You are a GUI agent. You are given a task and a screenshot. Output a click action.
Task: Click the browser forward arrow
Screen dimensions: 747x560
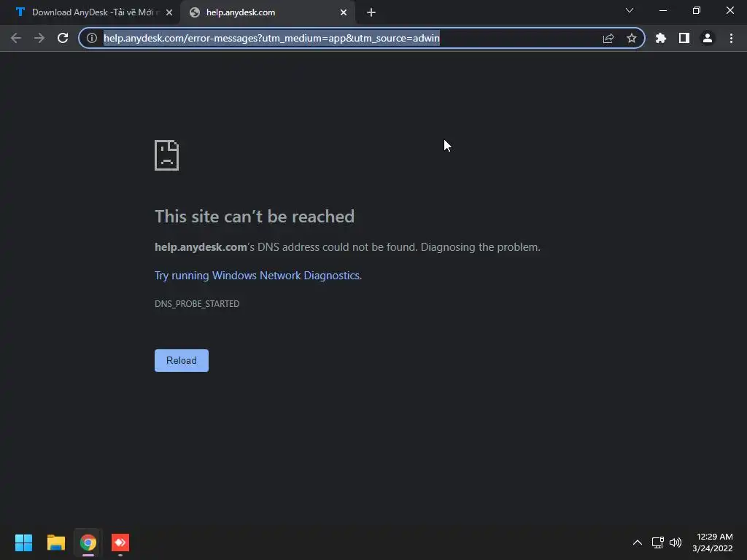pos(39,38)
